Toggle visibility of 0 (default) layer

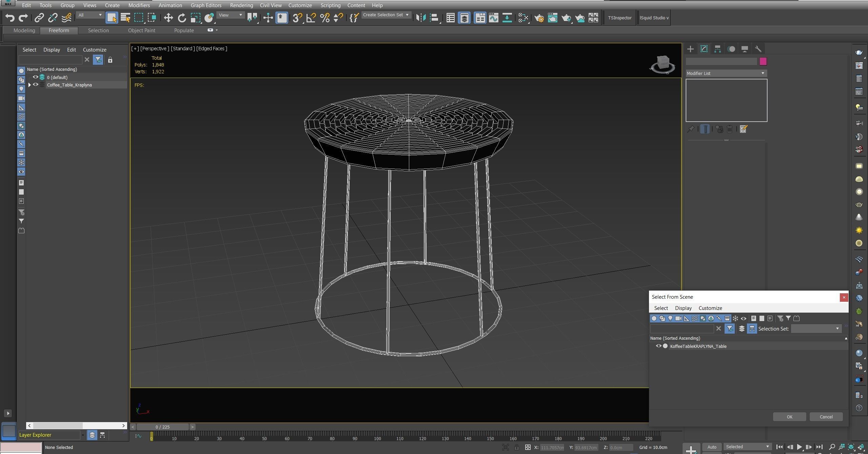tap(35, 77)
